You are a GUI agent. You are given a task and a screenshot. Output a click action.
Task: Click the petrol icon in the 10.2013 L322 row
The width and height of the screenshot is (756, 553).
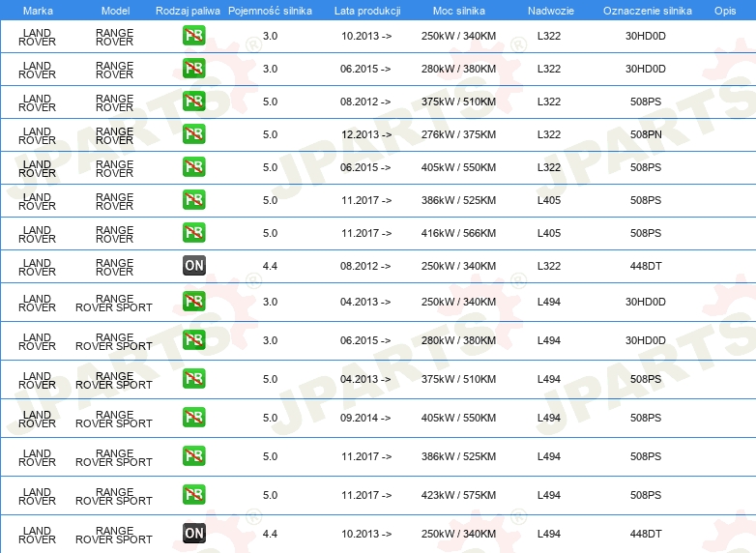193,36
